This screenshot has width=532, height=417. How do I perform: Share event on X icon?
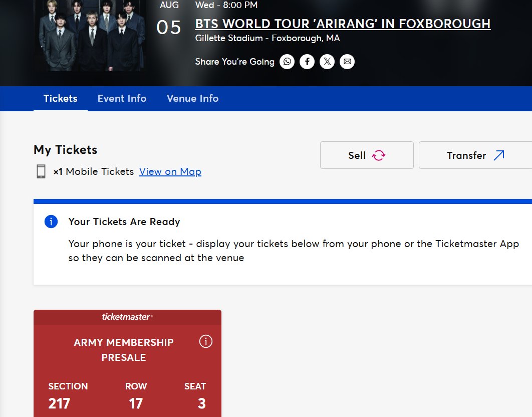327,62
